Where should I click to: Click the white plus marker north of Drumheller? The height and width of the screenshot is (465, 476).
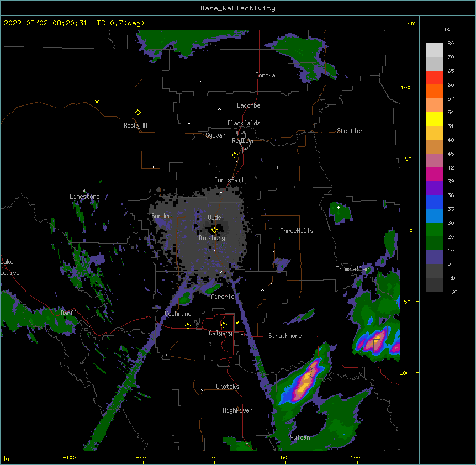[x=338, y=207]
